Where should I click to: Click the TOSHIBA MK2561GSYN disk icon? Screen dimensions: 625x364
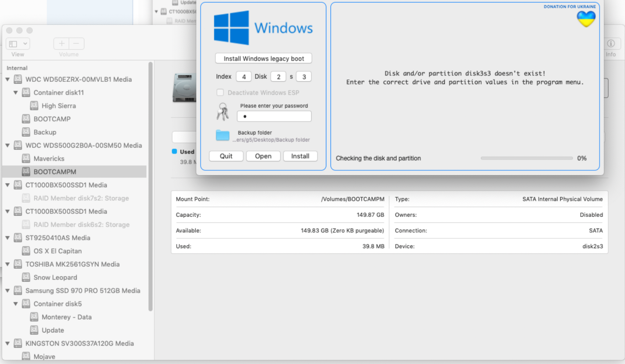[x=18, y=264]
